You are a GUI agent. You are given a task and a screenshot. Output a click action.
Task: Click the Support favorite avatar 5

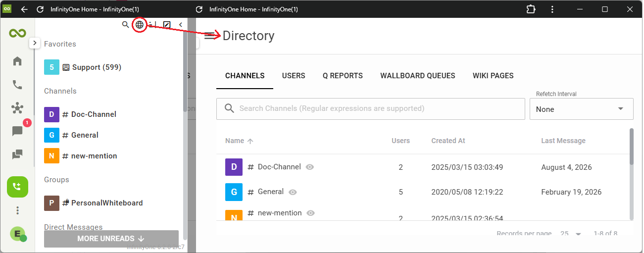pyautogui.click(x=52, y=67)
